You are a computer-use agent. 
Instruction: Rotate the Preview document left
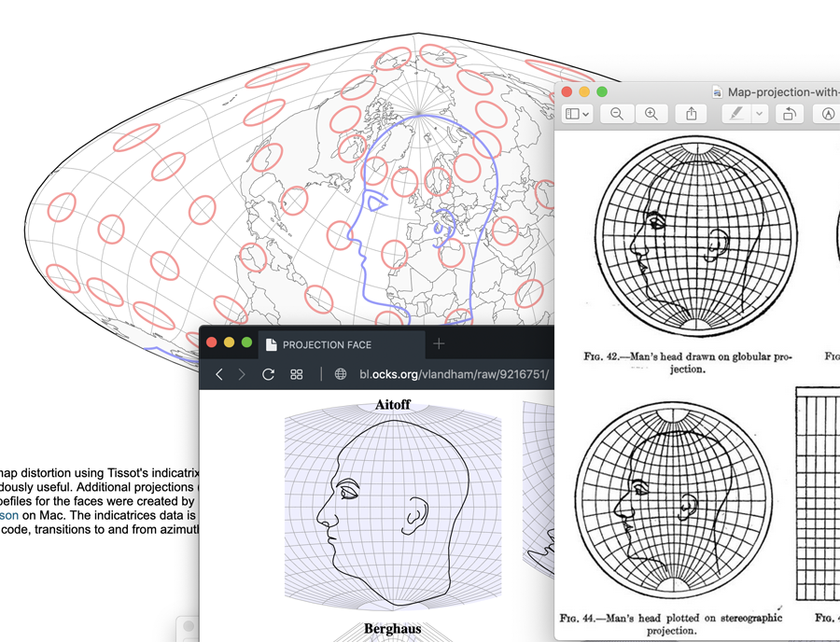[x=789, y=114]
